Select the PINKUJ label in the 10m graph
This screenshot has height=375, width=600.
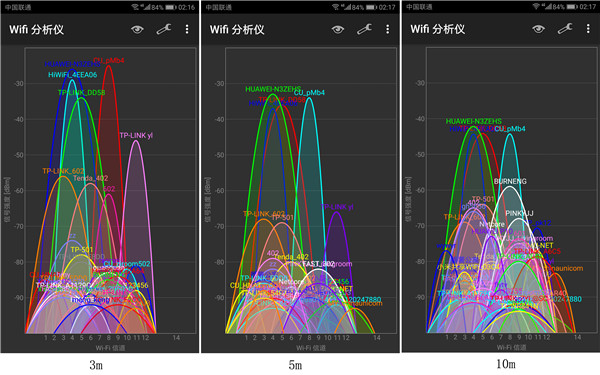[519, 214]
